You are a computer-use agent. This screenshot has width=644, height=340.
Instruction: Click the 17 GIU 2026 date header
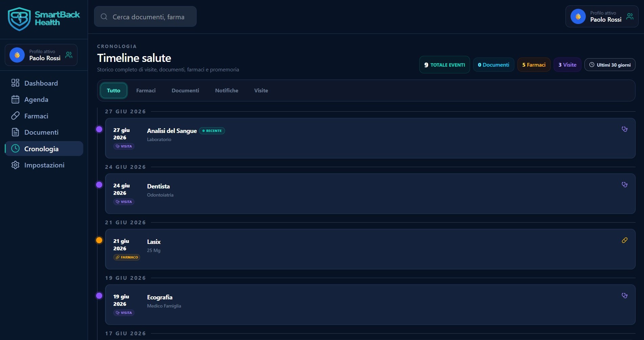[126, 333]
